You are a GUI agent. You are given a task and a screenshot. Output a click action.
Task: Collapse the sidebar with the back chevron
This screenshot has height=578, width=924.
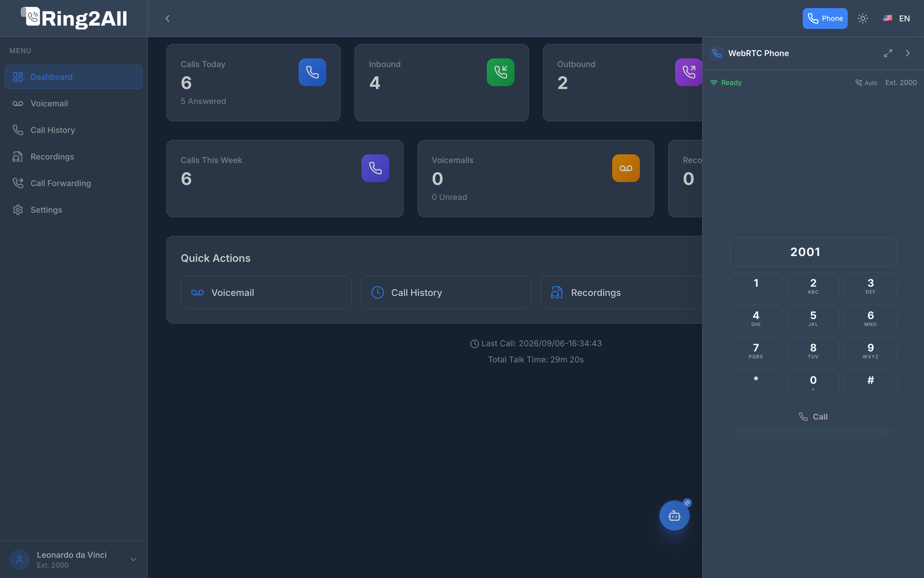coord(167,18)
